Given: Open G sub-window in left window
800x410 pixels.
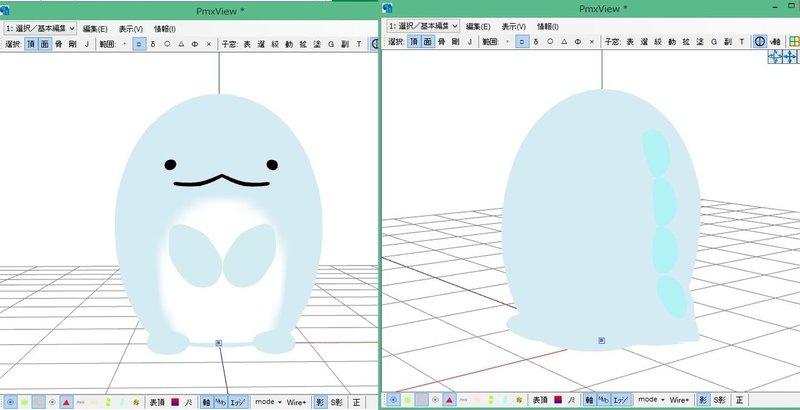Looking at the screenshot, I should (x=331, y=44).
